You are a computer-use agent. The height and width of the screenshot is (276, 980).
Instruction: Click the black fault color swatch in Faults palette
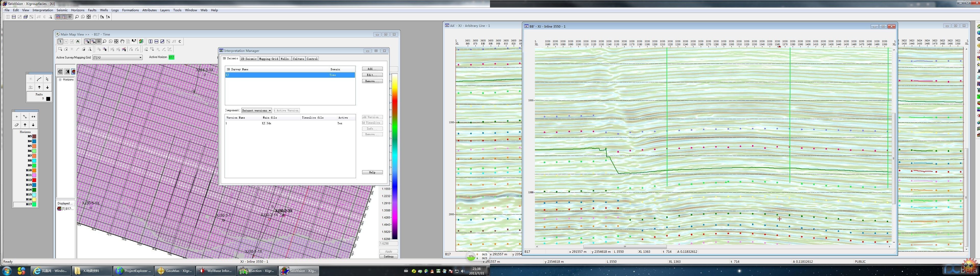tap(48, 99)
